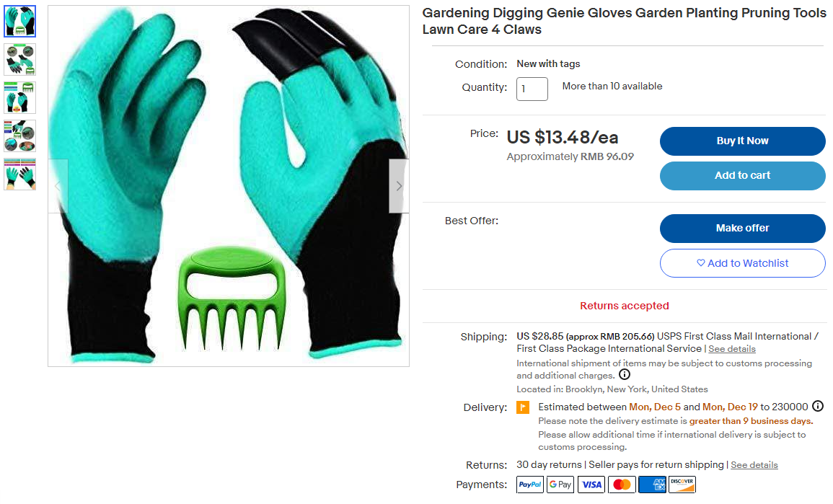
Task: Open the delivery estimate info icon
Action: click(818, 406)
